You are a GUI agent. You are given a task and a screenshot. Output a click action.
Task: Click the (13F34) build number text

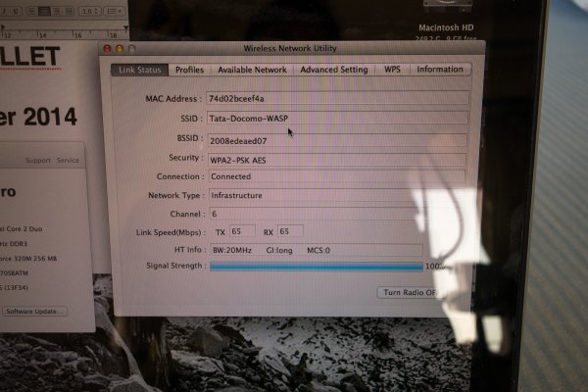[16, 288]
